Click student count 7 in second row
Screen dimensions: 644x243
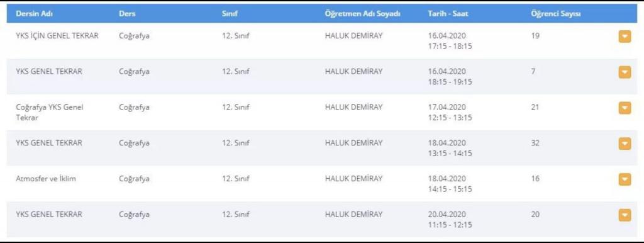(532, 72)
